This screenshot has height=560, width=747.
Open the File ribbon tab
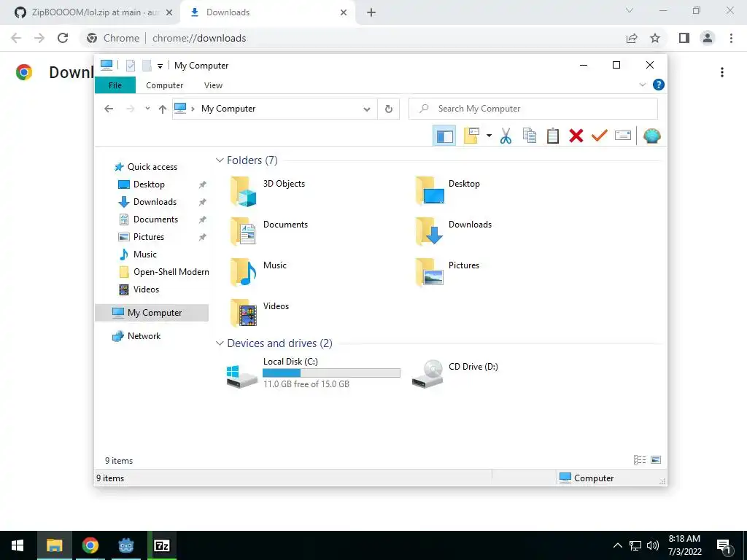[x=115, y=85]
